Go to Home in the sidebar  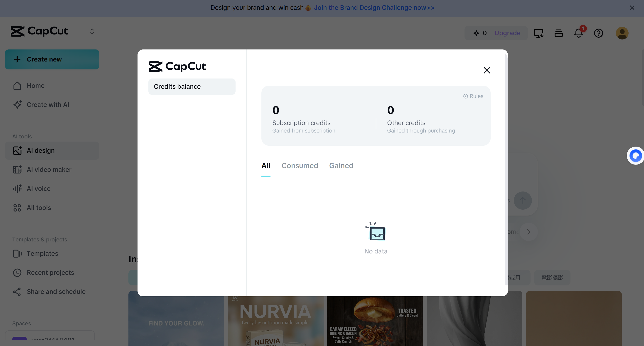click(x=35, y=86)
